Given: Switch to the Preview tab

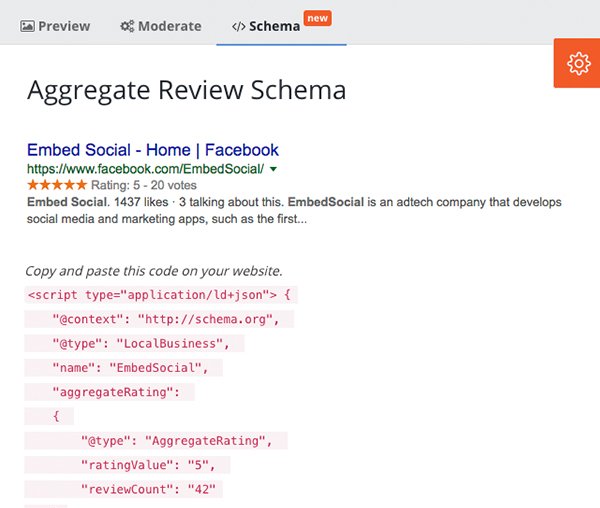Looking at the screenshot, I should [55, 26].
